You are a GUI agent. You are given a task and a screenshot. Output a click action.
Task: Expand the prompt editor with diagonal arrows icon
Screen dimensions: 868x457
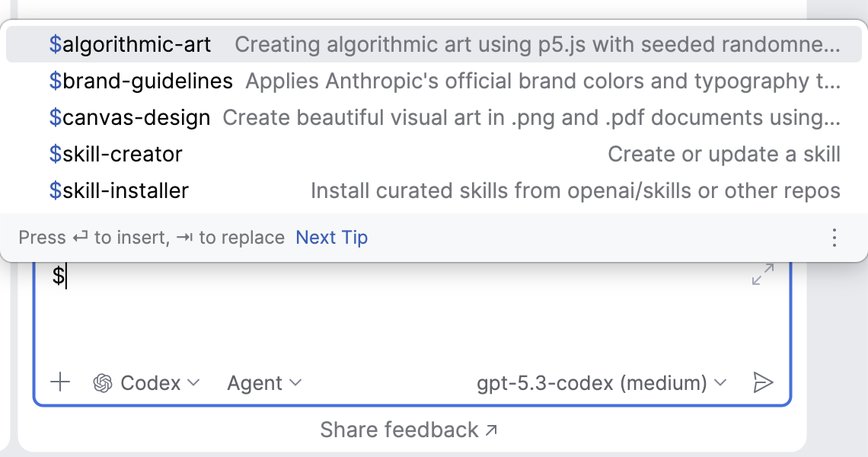coord(762,275)
